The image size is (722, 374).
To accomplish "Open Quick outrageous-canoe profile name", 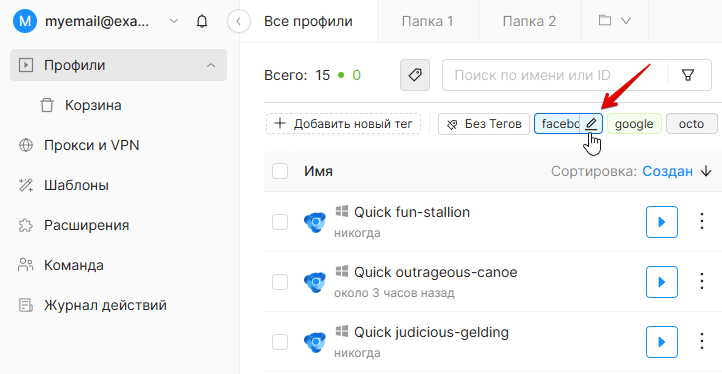I will tap(436, 272).
